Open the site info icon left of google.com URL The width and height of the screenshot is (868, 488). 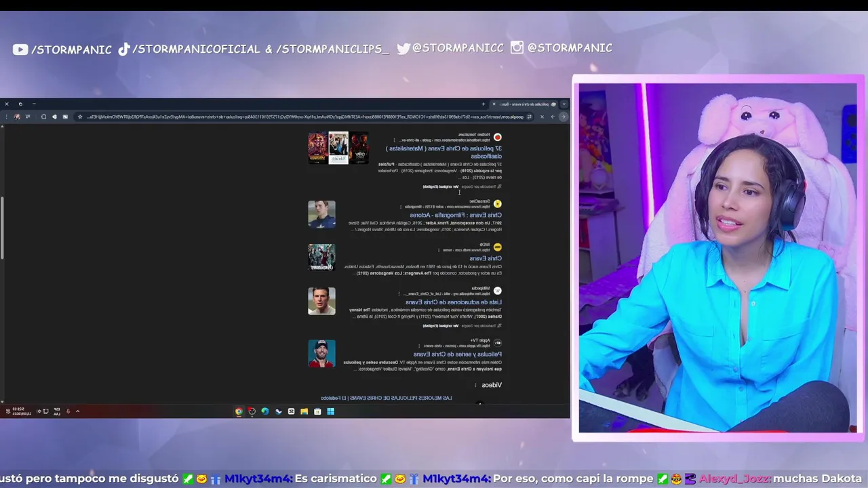(529, 117)
